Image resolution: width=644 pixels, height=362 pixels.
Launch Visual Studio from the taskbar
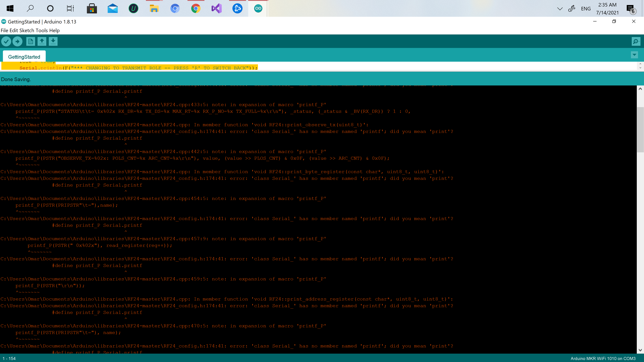point(217,8)
